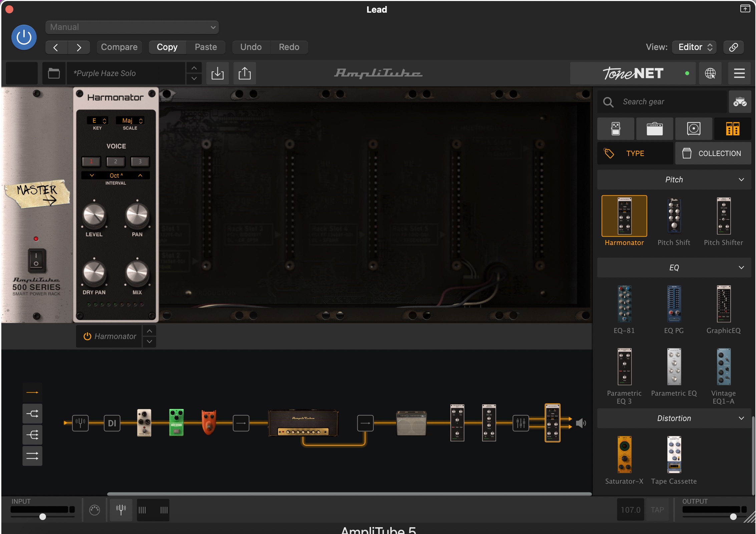Toggle Harmonator voice 2 button
Image resolution: width=756 pixels, height=534 pixels.
coord(115,161)
